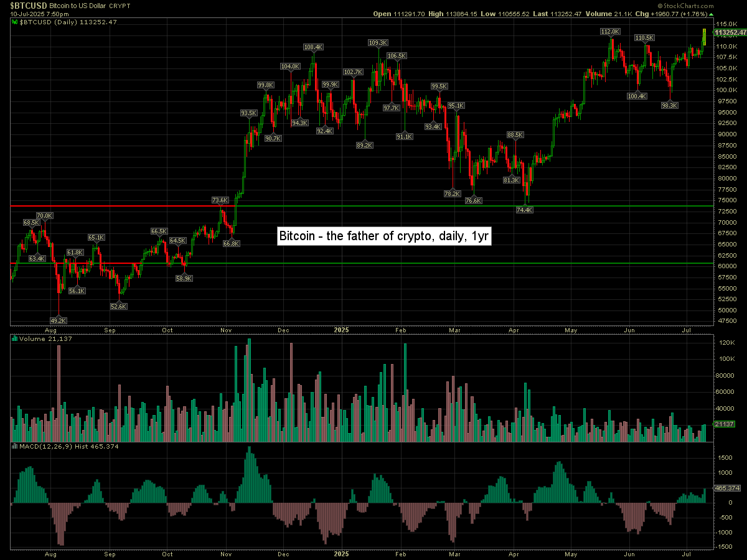Viewport: 747px width, 560px height.
Task: Click the Volume legend icon
Action: point(15,339)
